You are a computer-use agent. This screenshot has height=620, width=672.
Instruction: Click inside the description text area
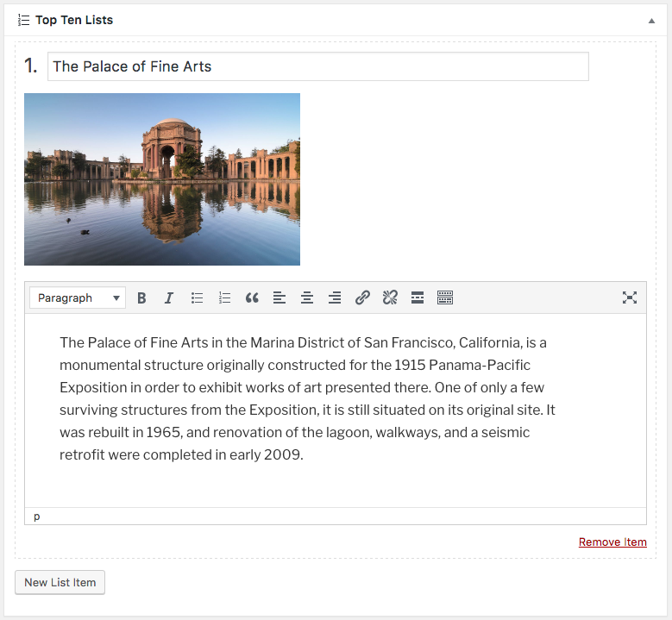coord(336,410)
